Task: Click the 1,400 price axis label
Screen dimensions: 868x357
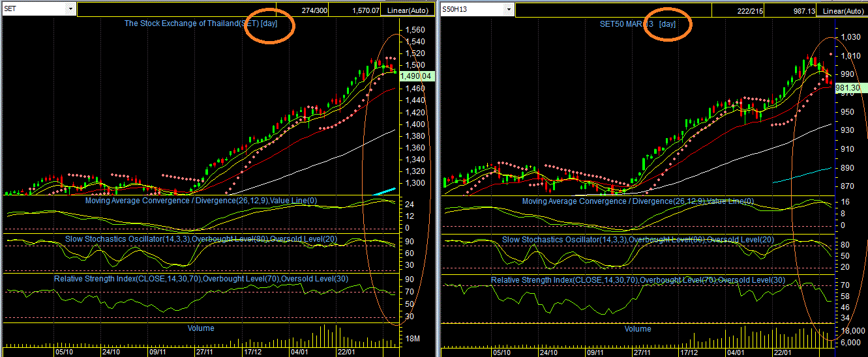Action: 415,124
